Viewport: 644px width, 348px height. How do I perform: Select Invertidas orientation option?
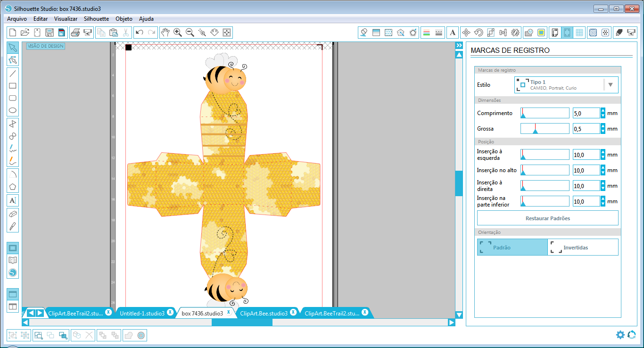pyautogui.click(x=583, y=247)
